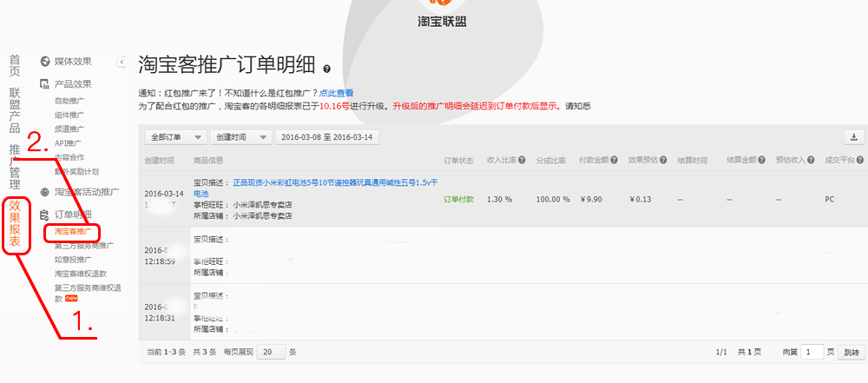Click help icon beside 预估收入 column
The width and height of the screenshot is (868, 383).
[808, 161]
